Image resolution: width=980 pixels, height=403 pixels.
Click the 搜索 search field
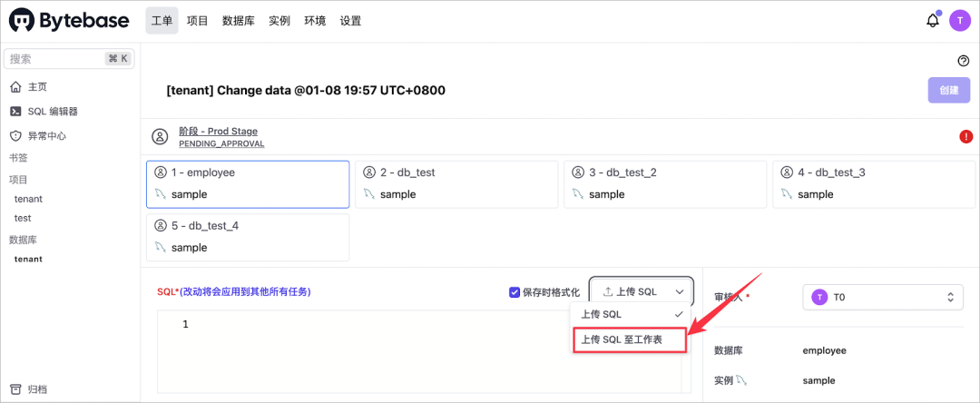(x=54, y=59)
